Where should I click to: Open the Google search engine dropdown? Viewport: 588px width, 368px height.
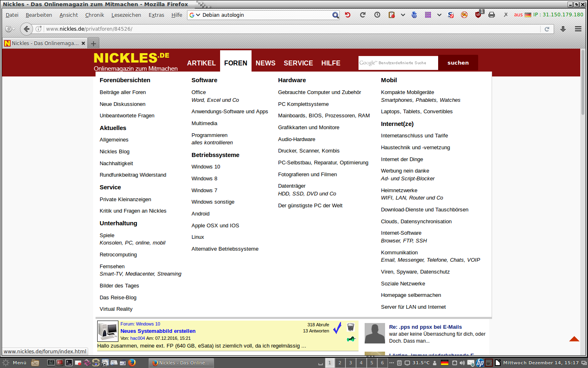tap(195, 15)
